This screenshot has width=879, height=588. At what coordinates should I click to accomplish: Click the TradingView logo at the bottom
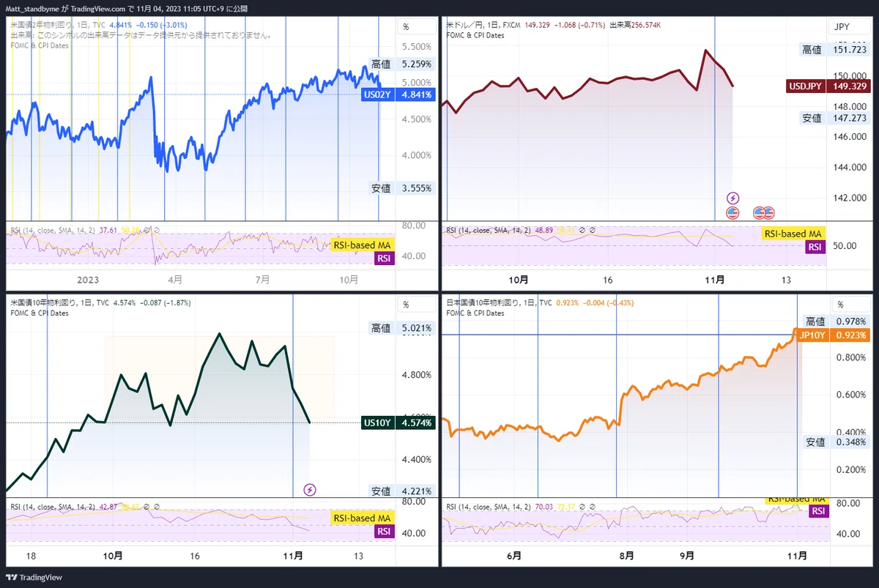[x=35, y=577]
